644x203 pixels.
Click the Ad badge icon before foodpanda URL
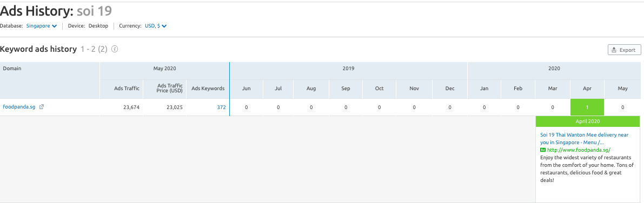click(542, 150)
